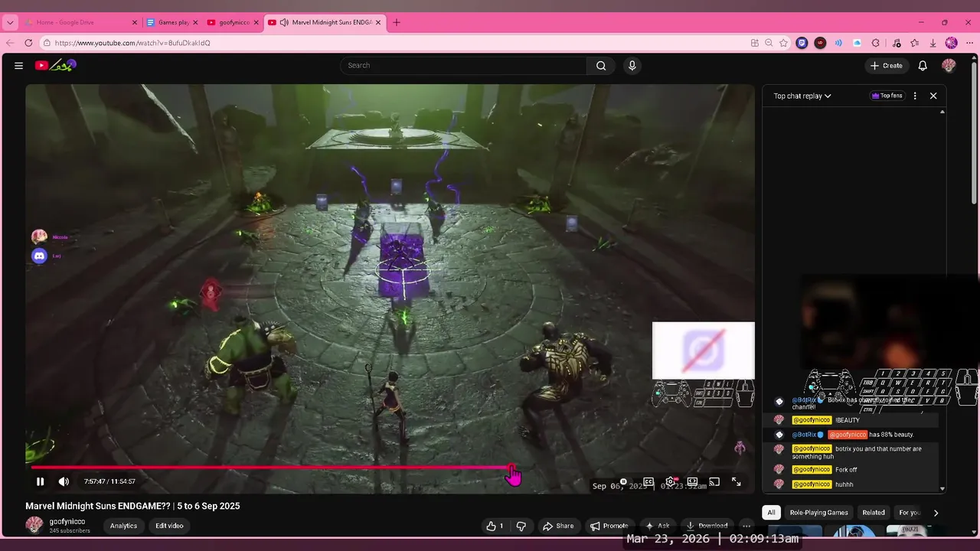Open browser extensions puzzle icon
980x551 pixels.
876,43
